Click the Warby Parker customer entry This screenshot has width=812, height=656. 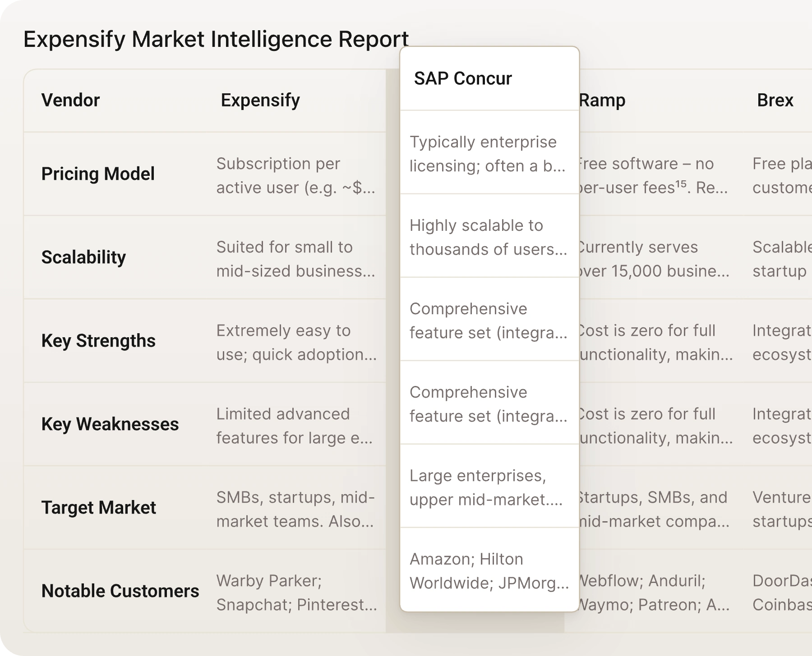click(269, 581)
